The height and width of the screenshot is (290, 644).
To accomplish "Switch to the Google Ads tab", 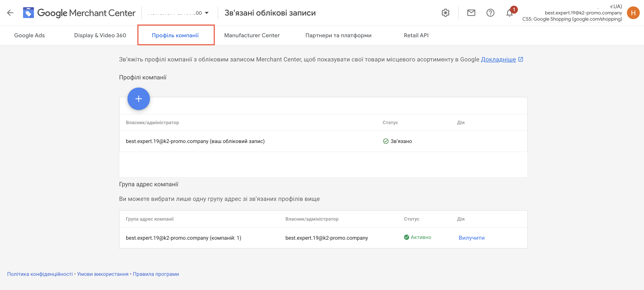I will coord(29,35).
